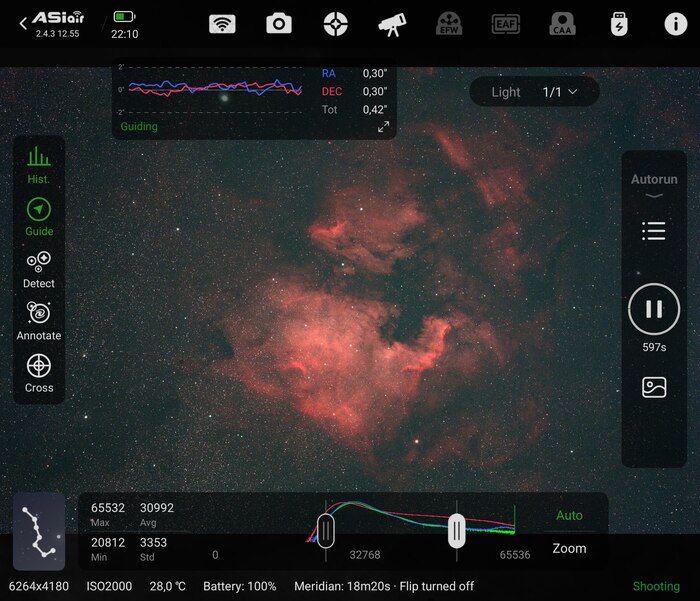
Task: Toggle the Guide graph tool
Action: [x=39, y=217]
